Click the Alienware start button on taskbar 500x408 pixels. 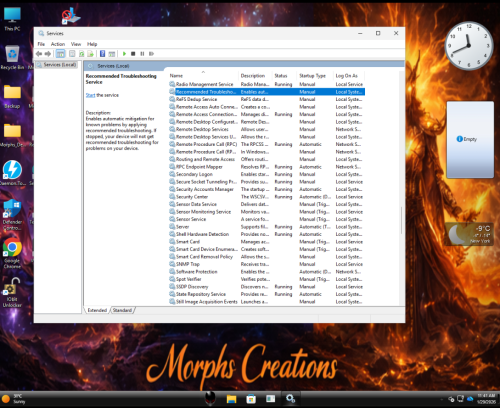[210, 399]
